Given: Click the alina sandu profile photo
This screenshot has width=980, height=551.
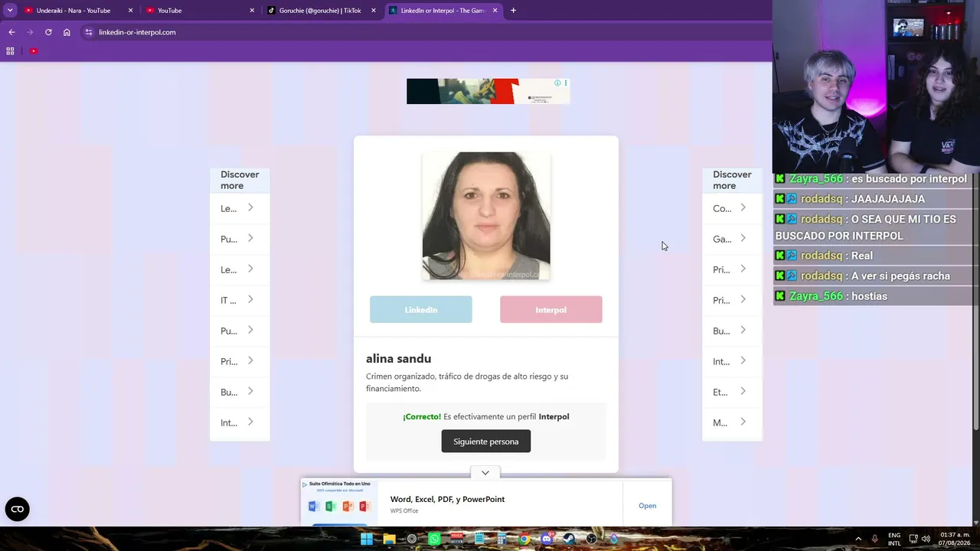Looking at the screenshot, I should [x=486, y=216].
